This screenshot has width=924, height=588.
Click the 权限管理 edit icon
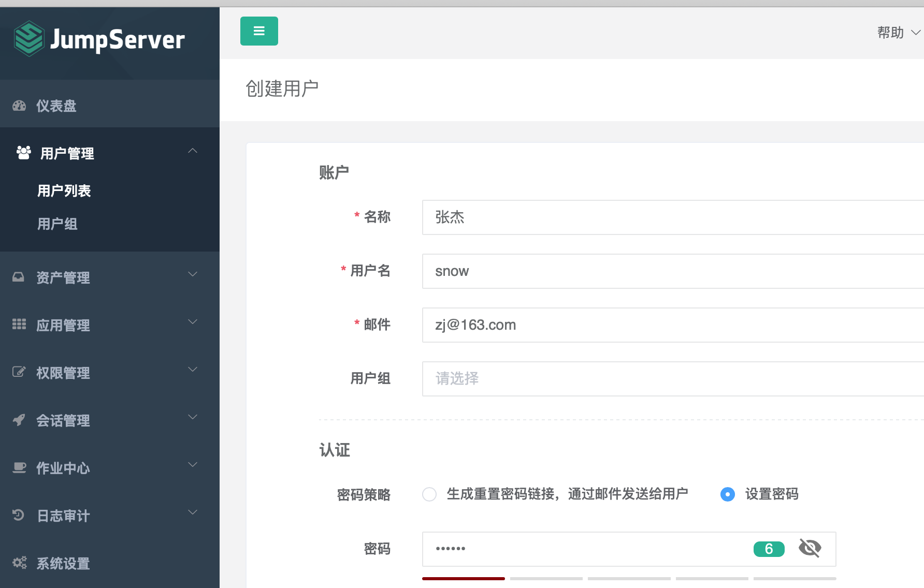(19, 372)
